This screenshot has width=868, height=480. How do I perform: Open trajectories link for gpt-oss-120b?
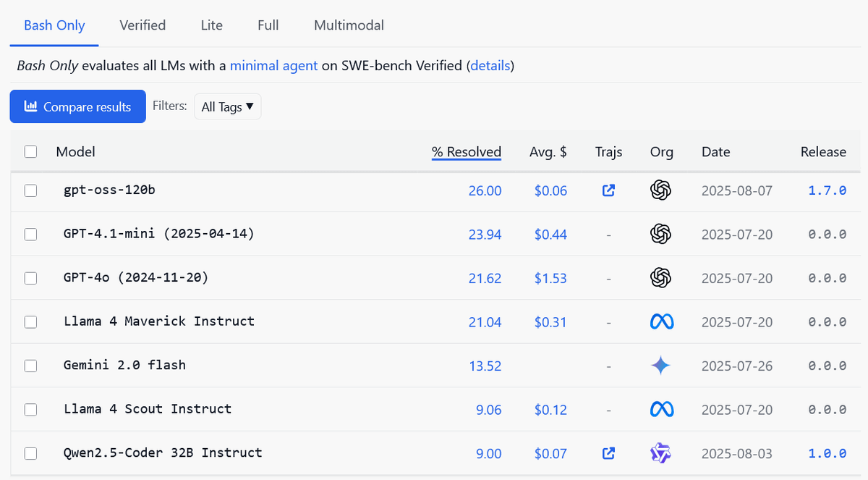609,190
